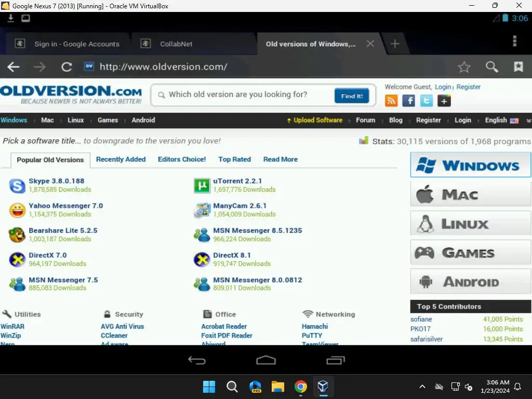Click the MSN Messenger 8.5.1235 icon
The image size is (532, 399).
coord(202,235)
